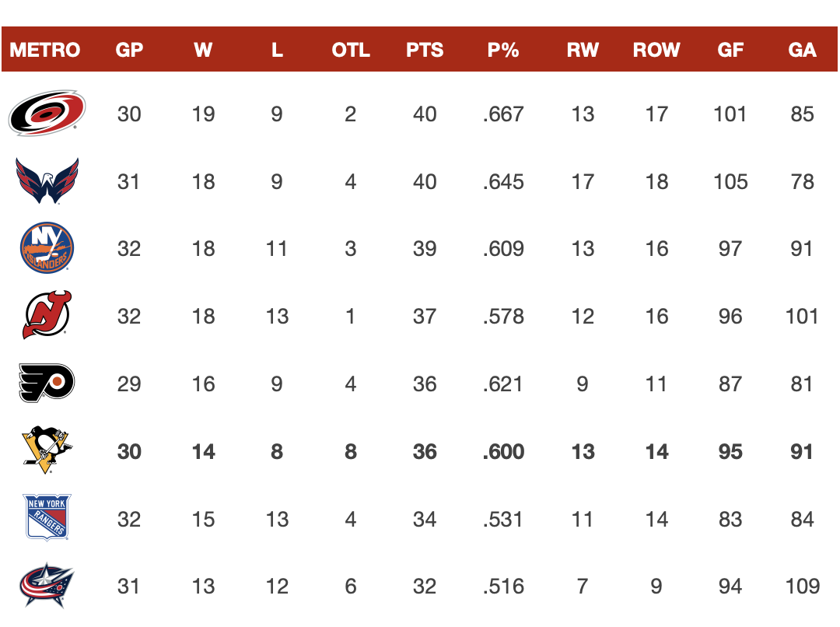Click the Columbus Blue Jackets logo

point(47,586)
